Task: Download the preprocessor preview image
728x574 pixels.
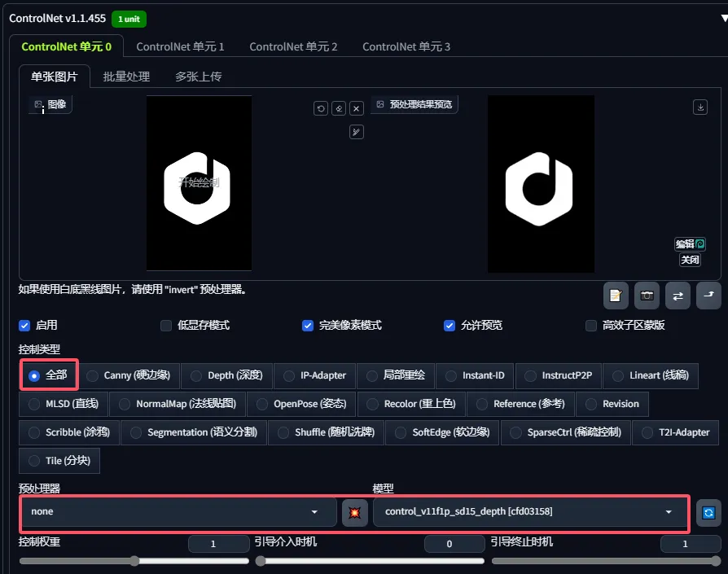Action: tap(700, 107)
